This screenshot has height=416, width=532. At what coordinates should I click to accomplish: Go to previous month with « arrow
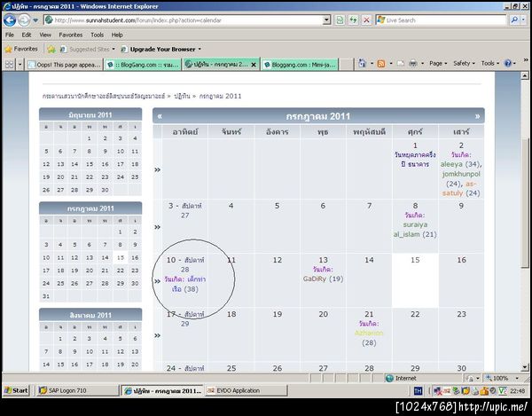160,116
